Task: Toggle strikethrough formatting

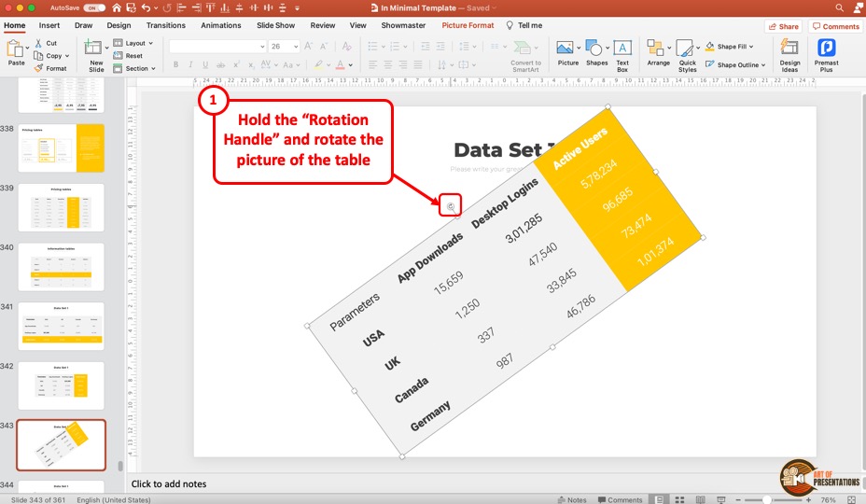Action: tap(220, 64)
